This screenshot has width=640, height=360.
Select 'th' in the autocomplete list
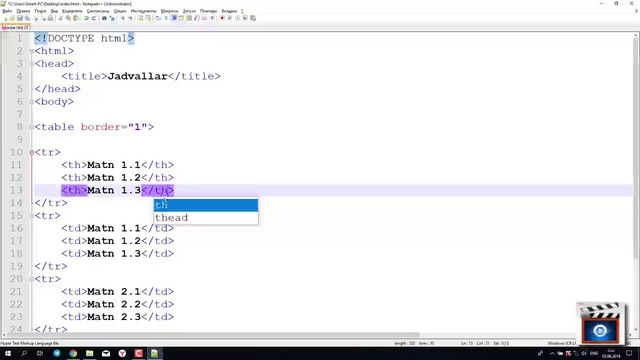[x=206, y=205]
